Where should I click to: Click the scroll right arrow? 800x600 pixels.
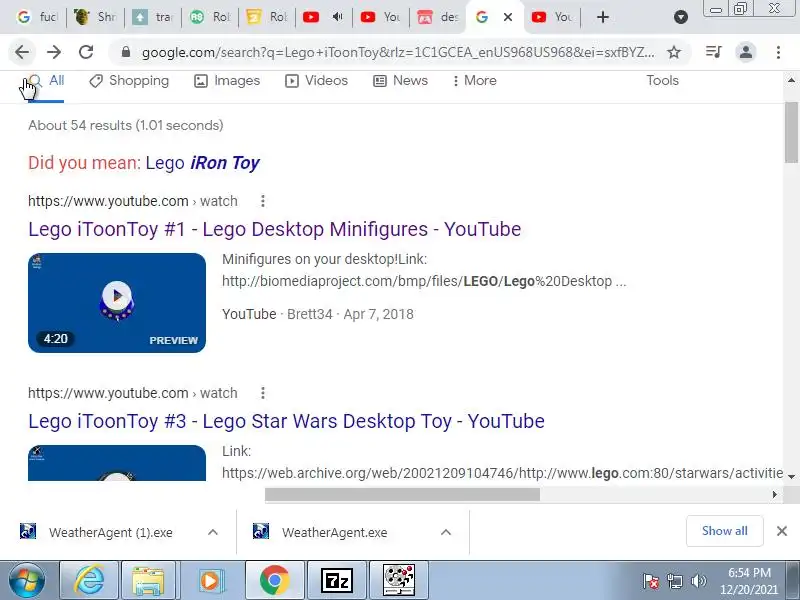[774, 494]
